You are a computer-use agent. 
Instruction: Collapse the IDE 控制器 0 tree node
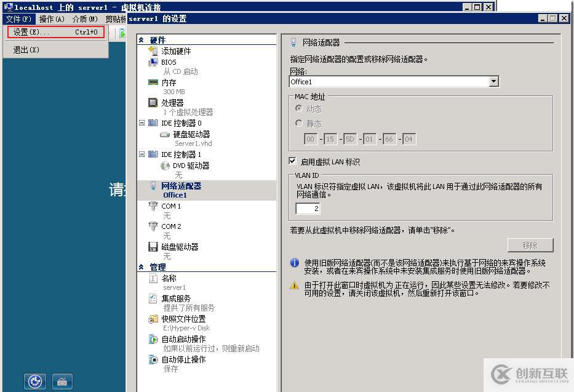coord(142,123)
